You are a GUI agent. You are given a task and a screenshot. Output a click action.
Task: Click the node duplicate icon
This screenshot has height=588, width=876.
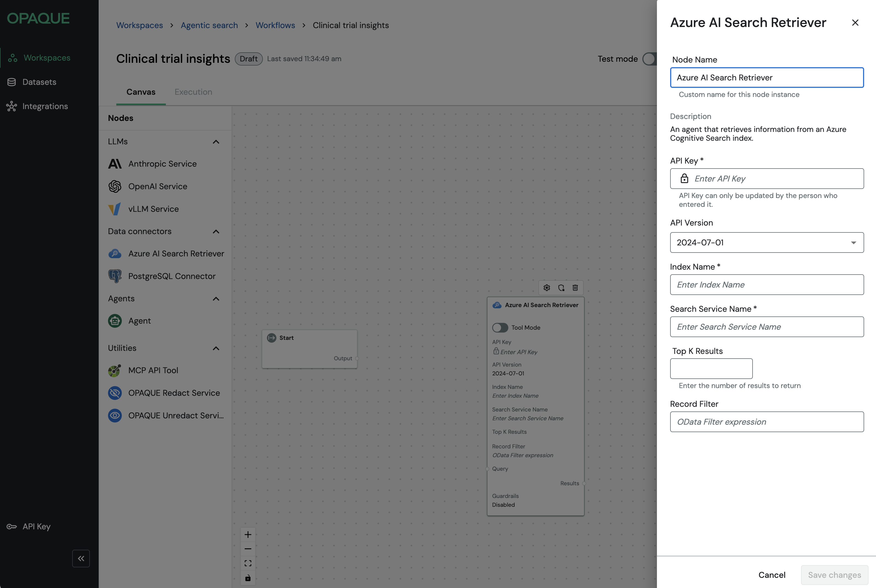(561, 288)
